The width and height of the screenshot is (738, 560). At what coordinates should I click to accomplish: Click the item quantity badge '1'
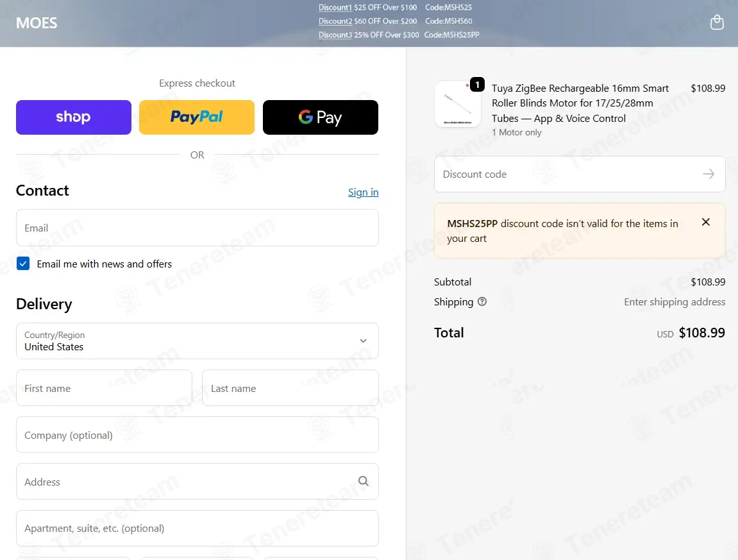point(477,84)
